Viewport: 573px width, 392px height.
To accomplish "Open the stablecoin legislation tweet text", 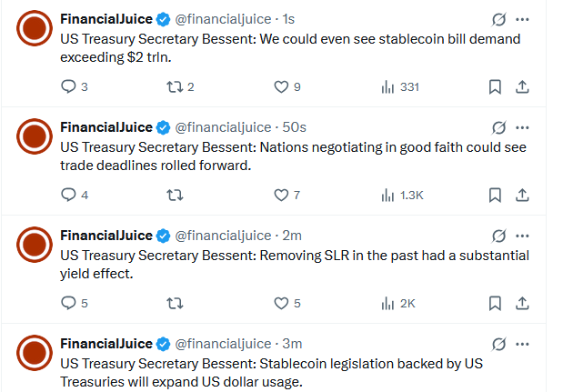I will [272, 373].
